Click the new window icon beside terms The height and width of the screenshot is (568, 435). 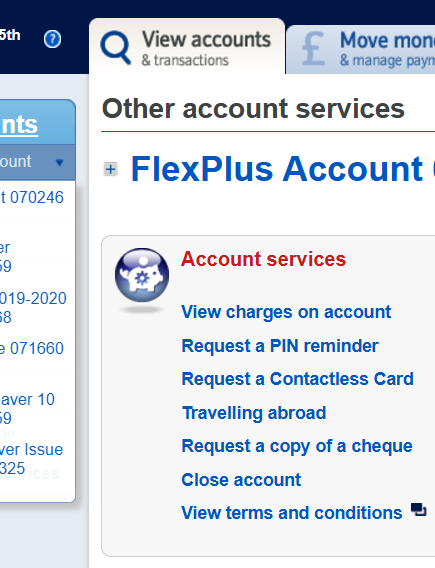point(419,510)
